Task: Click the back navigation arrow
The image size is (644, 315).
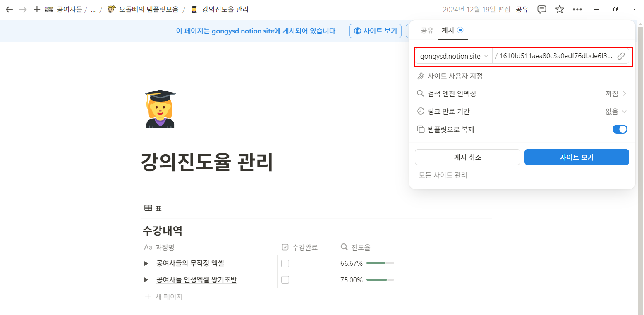Action: click(9, 9)
